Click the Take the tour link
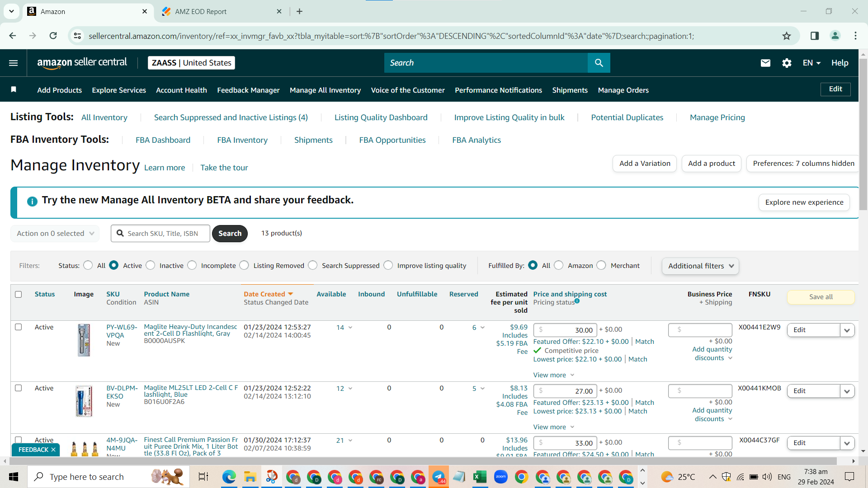868x488 pixels. [224, 168]
